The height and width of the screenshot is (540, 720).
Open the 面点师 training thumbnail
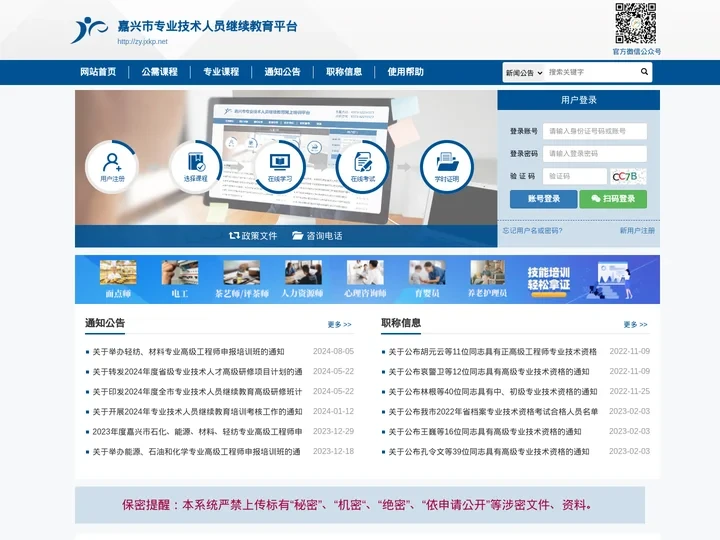tap(118, 272)
